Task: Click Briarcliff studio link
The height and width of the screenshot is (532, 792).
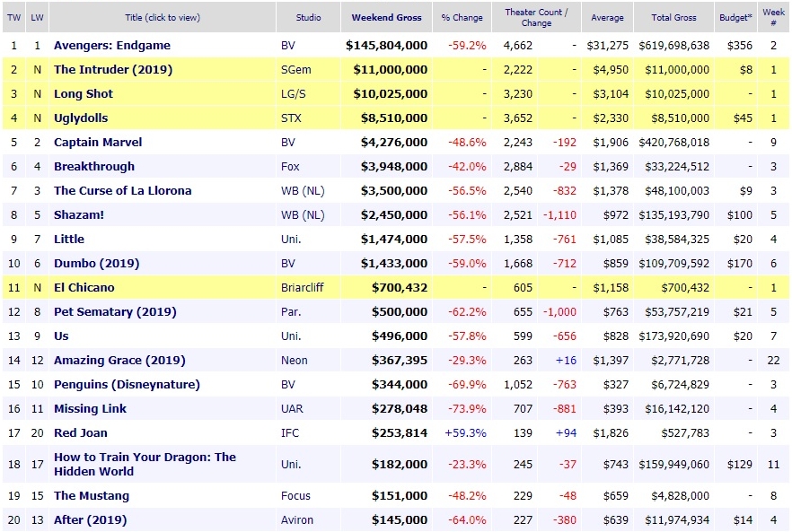Action: (302, 288)
